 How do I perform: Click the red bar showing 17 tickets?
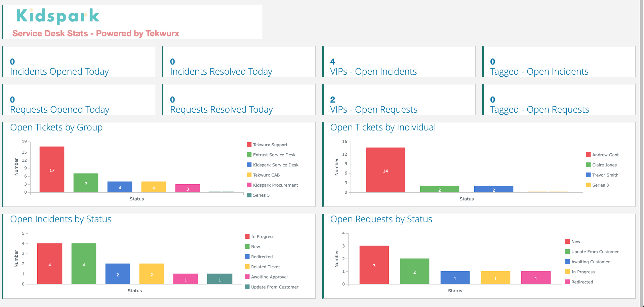click(x=52, y=169)
